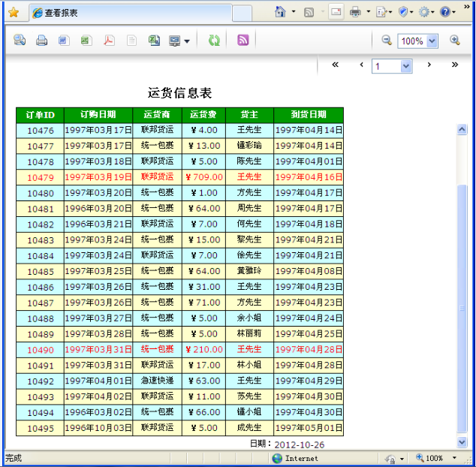476x467 pixels.
Task: Open the Home button dropdown arrow
Action: [x=294, y=12]
